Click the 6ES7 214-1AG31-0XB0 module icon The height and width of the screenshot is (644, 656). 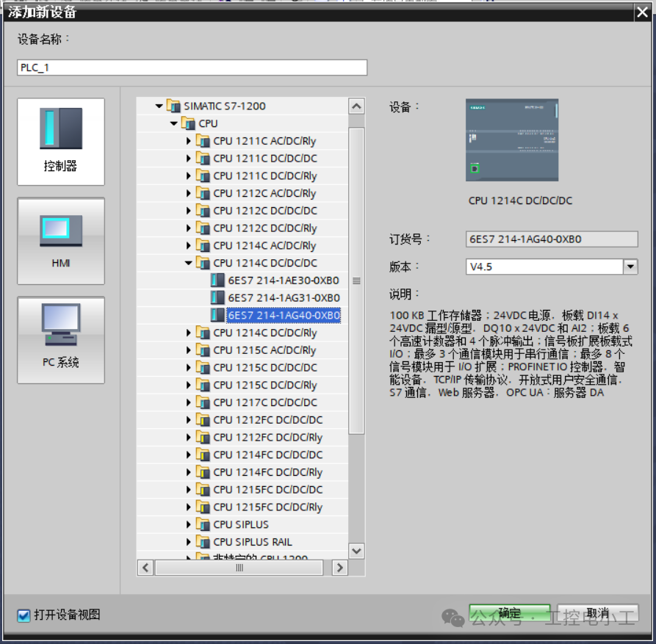click(x=217, y=297)
